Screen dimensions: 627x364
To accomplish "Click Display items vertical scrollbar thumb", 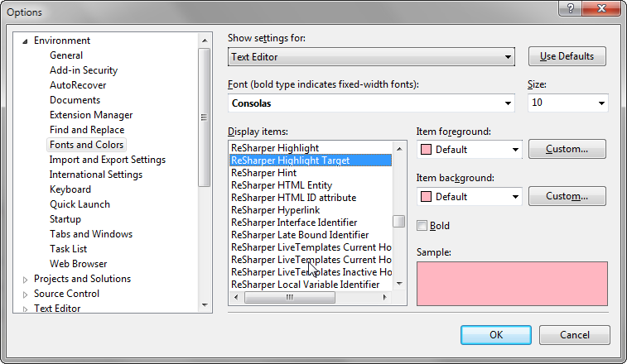I will [x=398, y=221].
